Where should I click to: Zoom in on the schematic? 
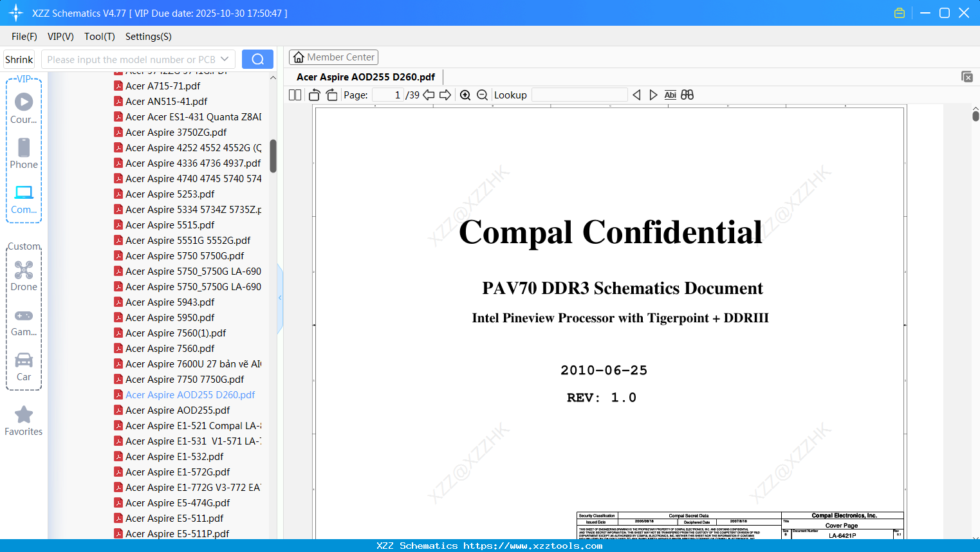coord(465,95)
